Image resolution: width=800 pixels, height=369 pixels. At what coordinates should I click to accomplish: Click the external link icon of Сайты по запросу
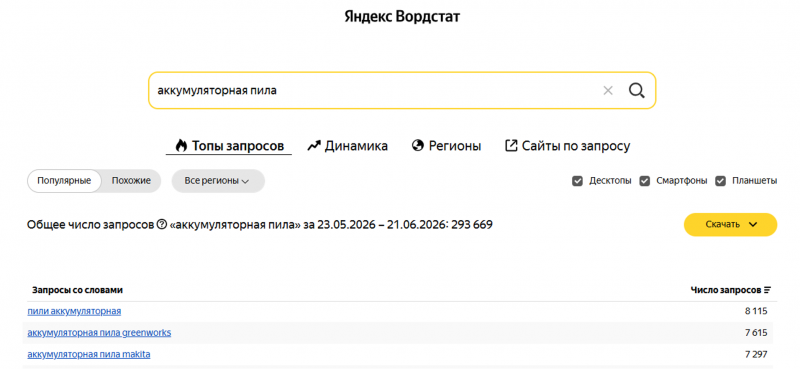click(511, 146)
